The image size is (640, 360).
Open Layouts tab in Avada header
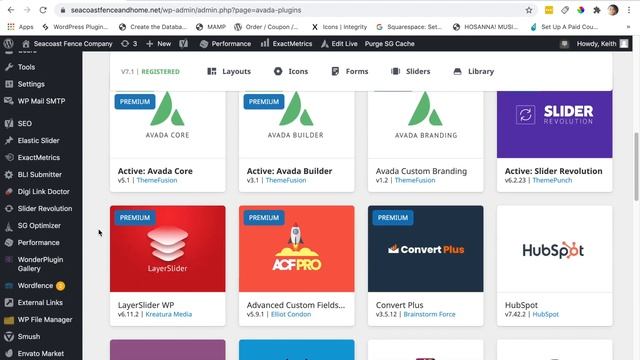[x=229, y=71]
